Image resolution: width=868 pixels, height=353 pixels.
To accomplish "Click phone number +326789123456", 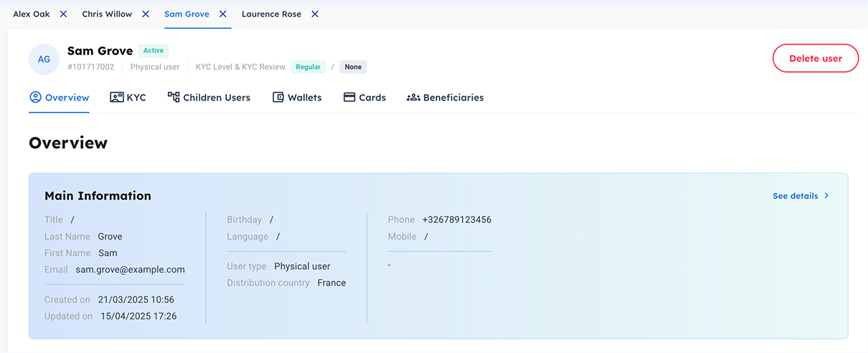I will point(457,220).
